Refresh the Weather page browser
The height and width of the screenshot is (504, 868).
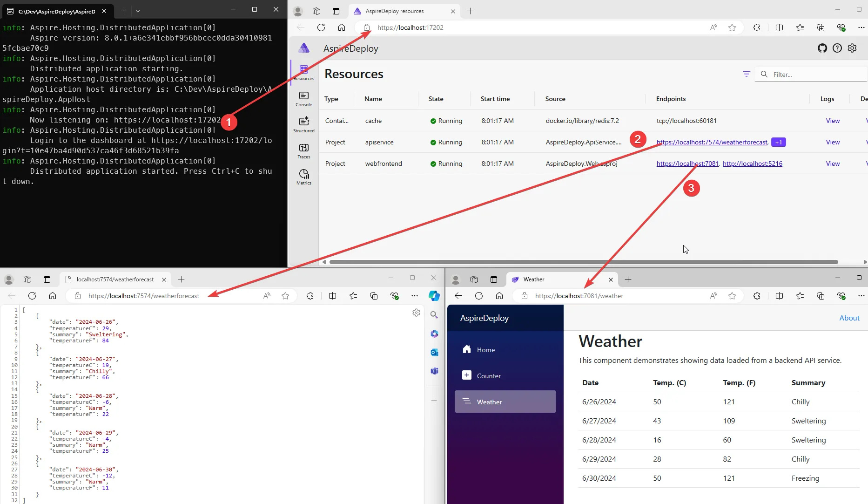(x=479, y=296)
